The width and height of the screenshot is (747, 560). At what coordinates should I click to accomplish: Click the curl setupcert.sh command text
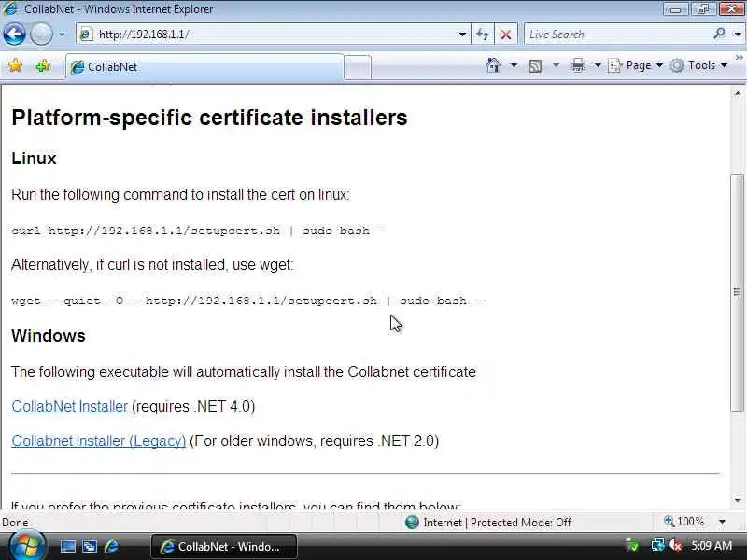(x=198, y=231)
